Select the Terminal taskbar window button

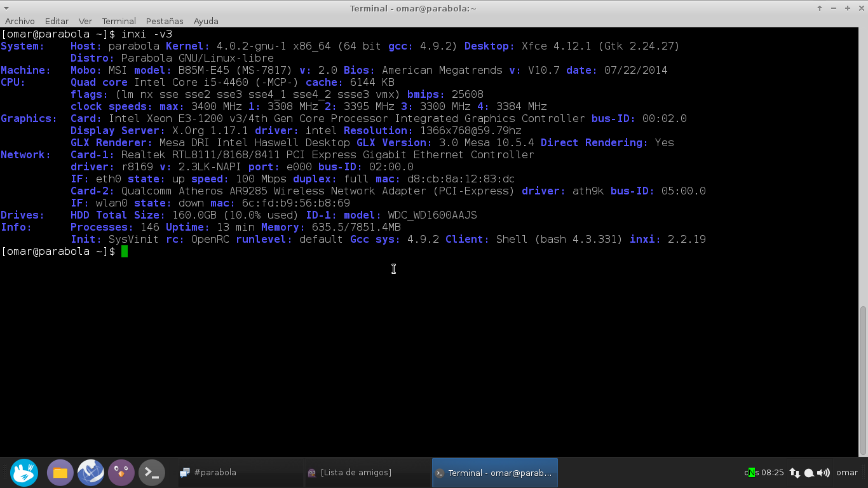[x=495, y=473]
